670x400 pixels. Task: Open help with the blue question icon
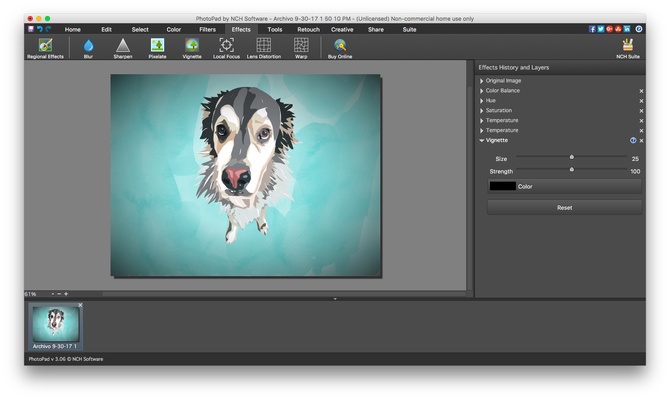tap(639, 29)
